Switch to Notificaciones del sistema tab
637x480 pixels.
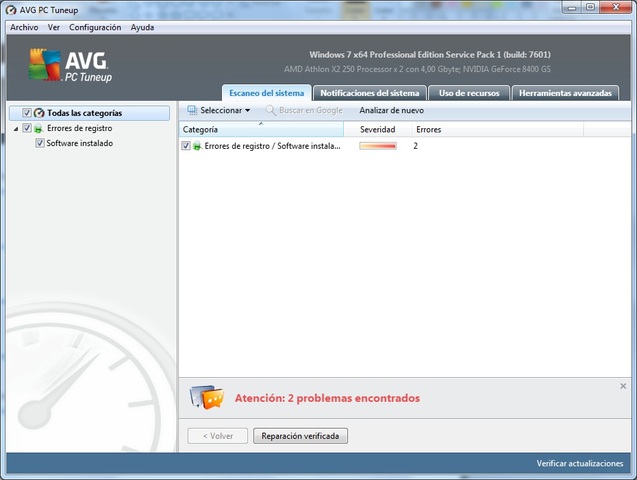point(370,93)
